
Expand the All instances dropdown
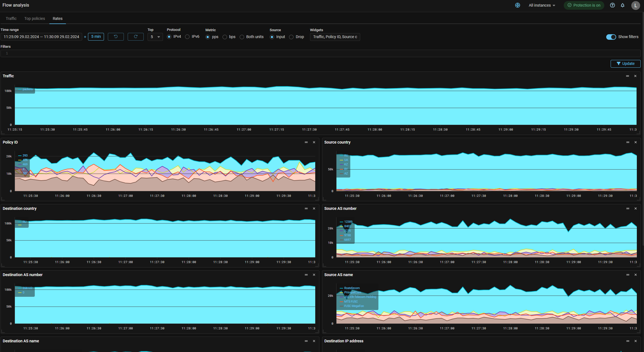tap(542, 5)
